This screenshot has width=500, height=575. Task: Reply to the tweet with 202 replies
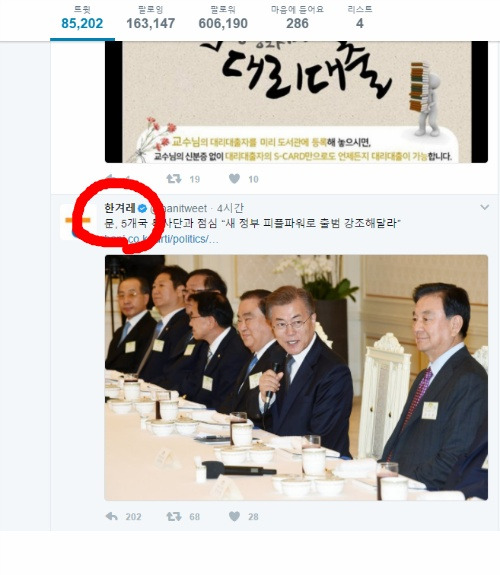pos(112,516)
